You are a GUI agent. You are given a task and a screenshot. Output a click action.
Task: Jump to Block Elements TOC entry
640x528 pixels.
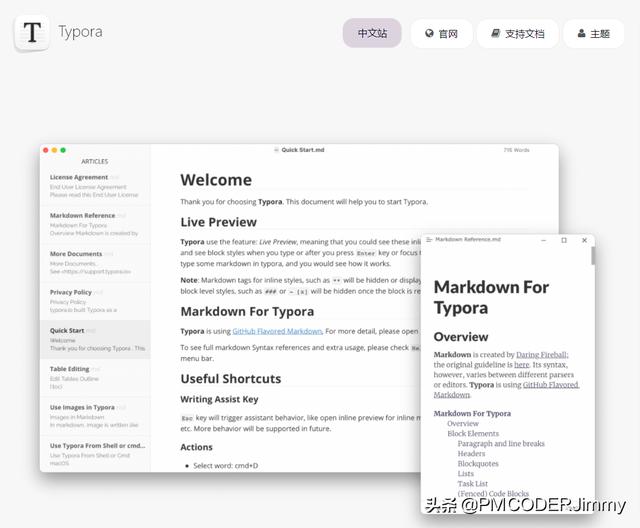click(x=473, y=434)
